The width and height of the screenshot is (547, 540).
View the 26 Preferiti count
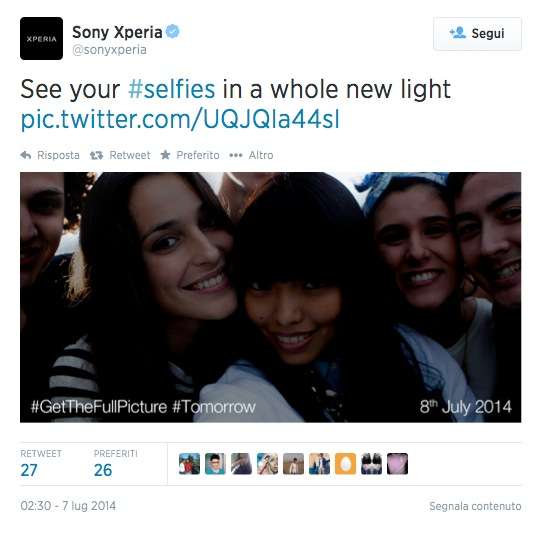(x=103, y=470)
